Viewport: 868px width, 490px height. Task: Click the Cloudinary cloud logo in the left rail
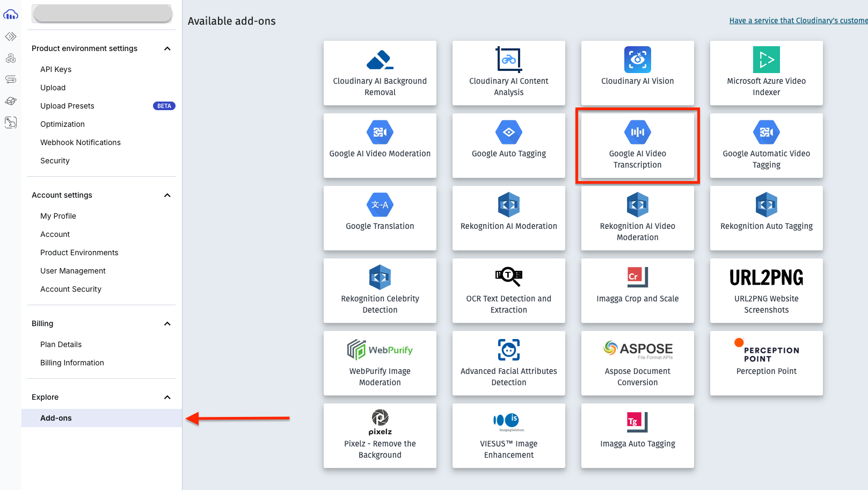[11, 15]
